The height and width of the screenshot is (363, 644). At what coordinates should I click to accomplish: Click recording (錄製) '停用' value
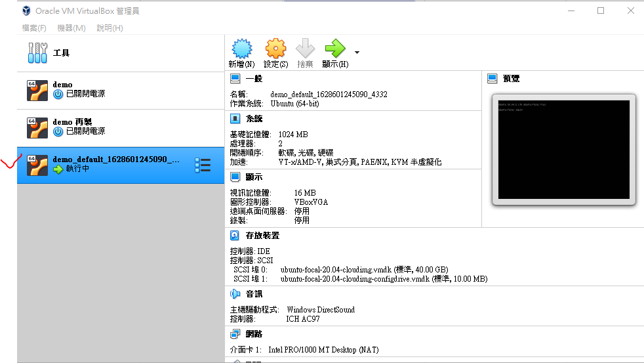pos(302,221)
